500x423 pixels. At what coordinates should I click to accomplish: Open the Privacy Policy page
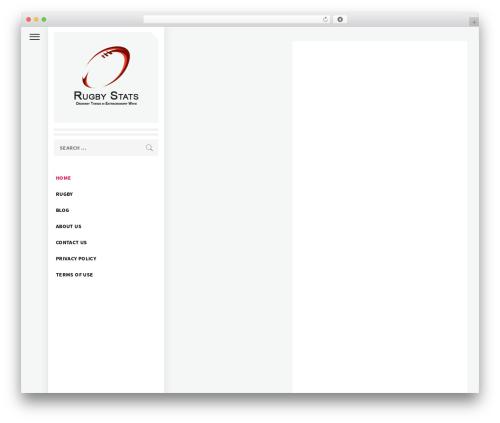(76, 259)
